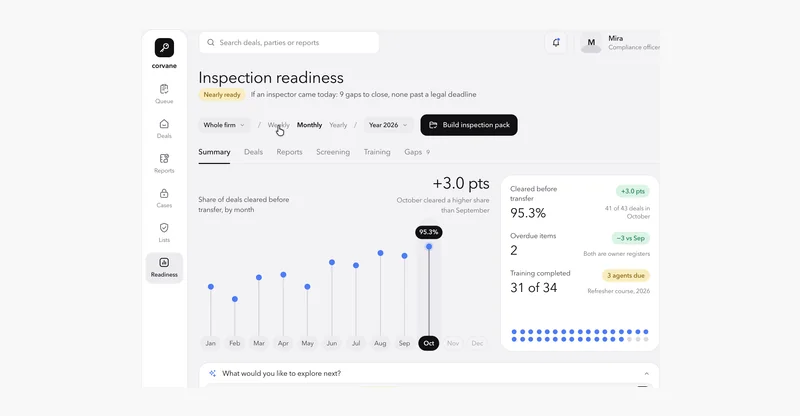Screen dimensions: 800x416
Task: Select Aug on the month axis
Action: (x=380, y=344)
